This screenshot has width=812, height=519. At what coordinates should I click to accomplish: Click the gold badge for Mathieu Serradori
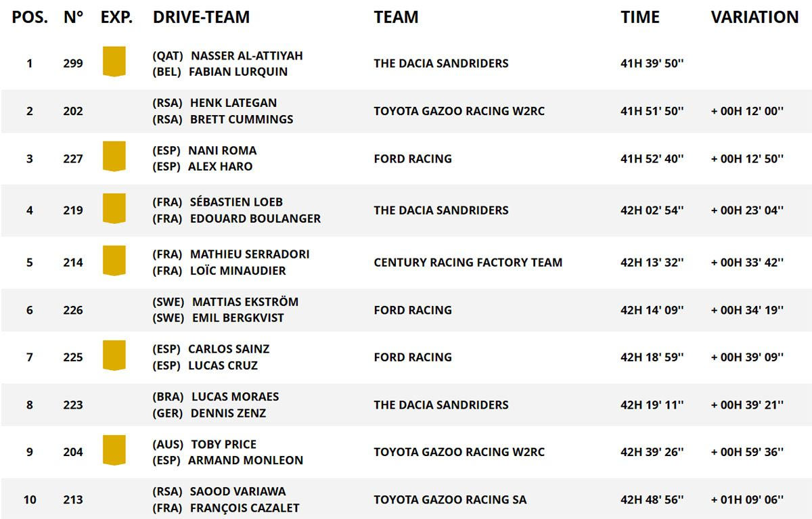tap(114, 260)
